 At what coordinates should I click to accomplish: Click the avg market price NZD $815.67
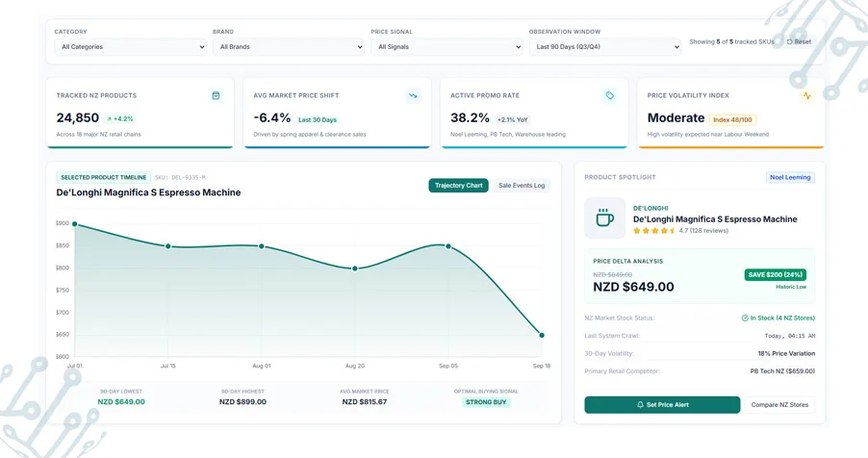(365, 402)
